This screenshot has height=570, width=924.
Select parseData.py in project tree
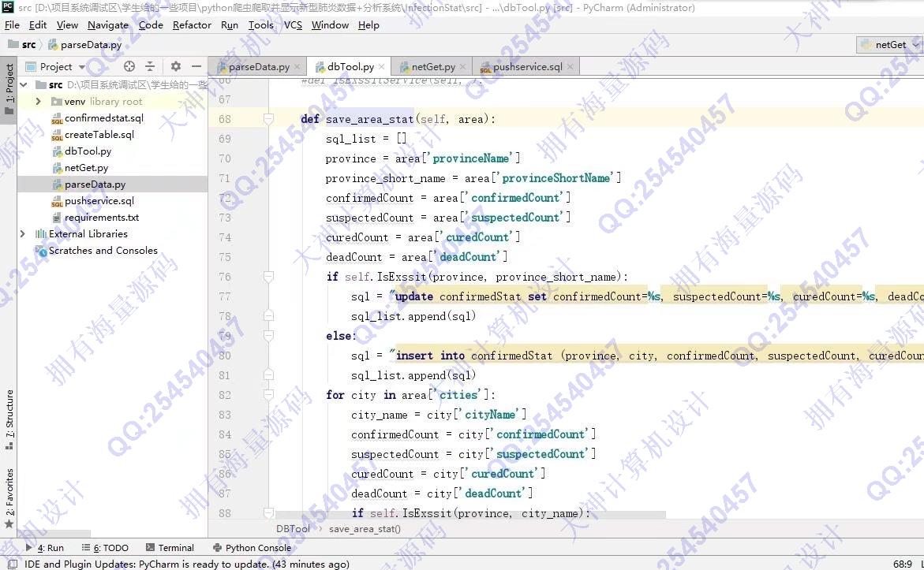point(95,184)
